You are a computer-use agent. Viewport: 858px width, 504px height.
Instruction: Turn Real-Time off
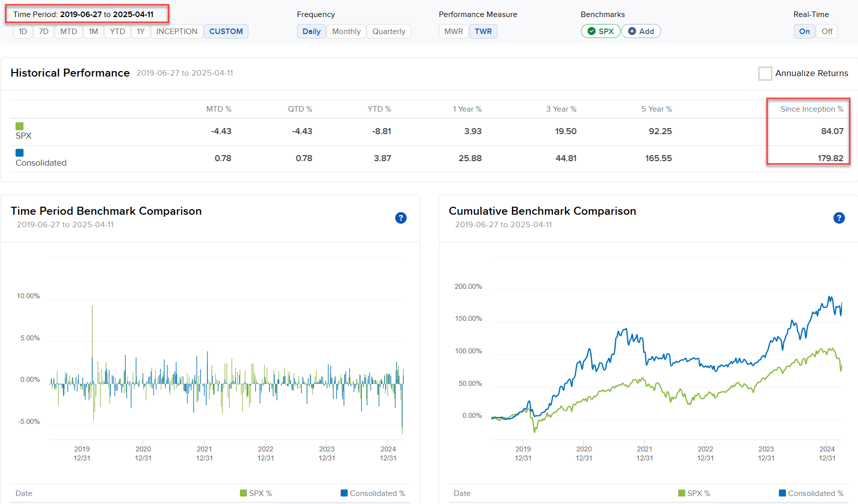pyautogui.click(x=826, y=31)
